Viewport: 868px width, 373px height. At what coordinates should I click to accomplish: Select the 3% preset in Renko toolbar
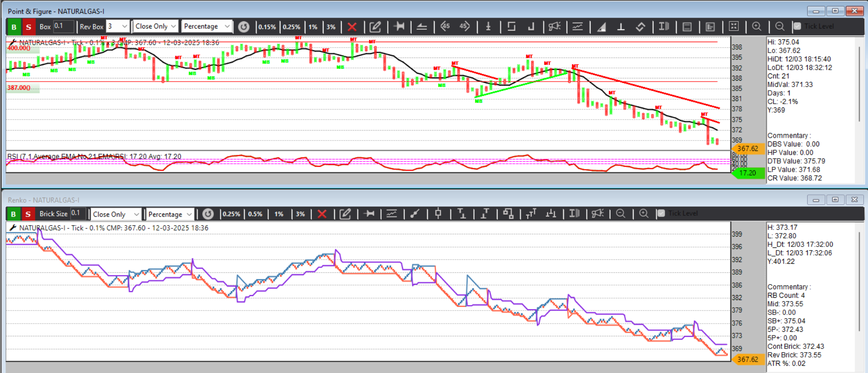300,214
